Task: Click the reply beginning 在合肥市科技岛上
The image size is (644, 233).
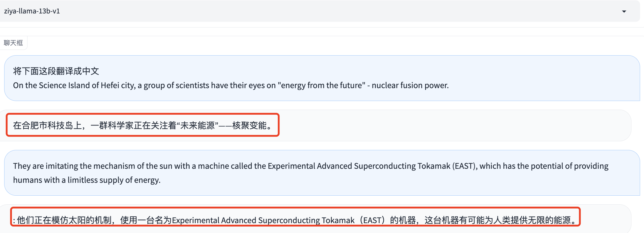Action: [143, 125]
